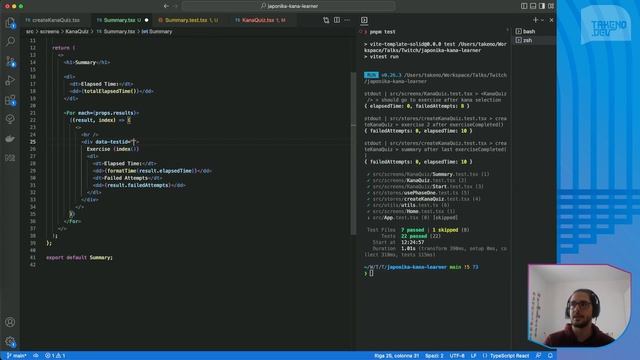Viewport: 640px width, 360px height.
Task: Click the japonika-kana-learner command center search
Action: pyautogui.click(x=289, y=6)
